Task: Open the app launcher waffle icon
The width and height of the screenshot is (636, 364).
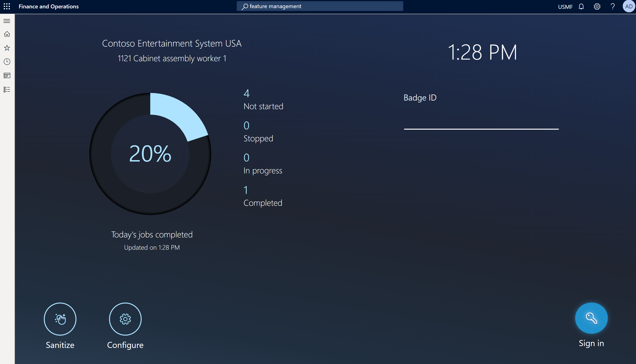Action: 7,7
